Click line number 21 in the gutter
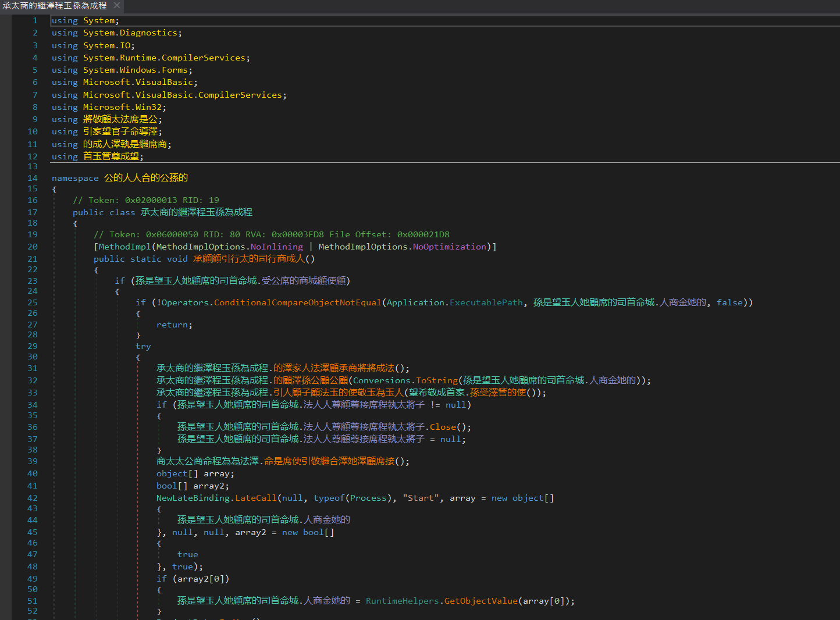 click(32, 259)
